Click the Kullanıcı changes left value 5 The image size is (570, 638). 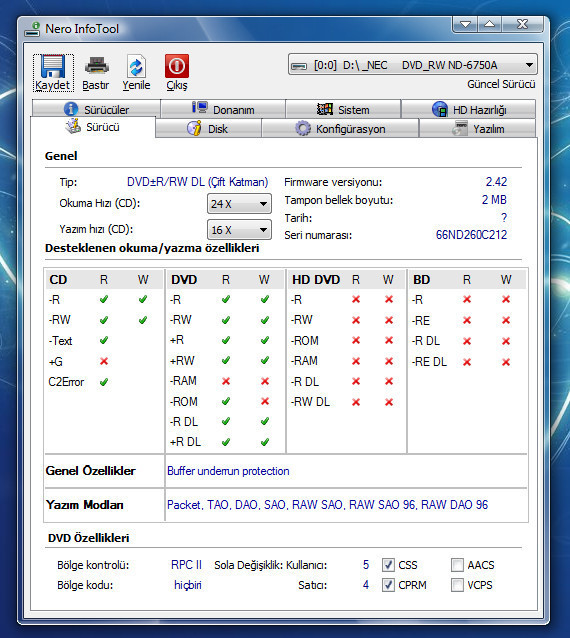366,565
